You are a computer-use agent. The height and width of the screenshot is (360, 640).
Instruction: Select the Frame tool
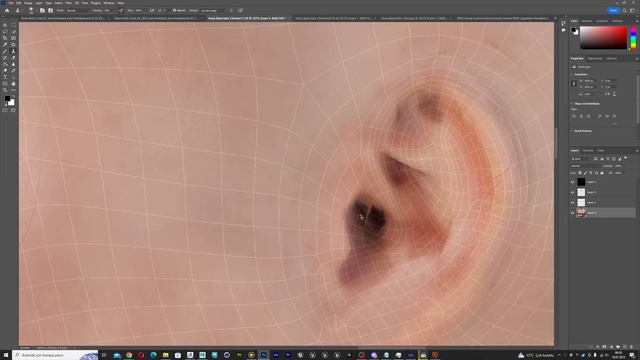[13, 38]
